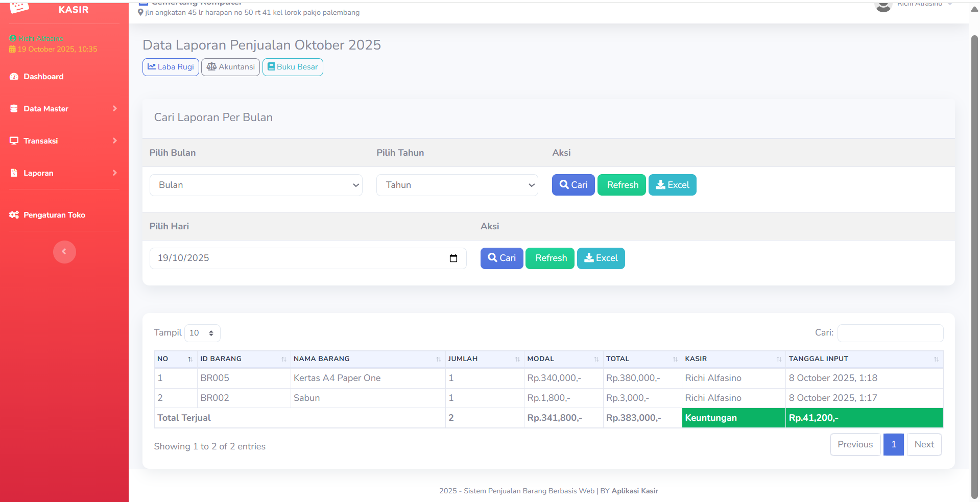Sort table by Tanggal Input column
The height and width of the screenshot is (502, 980).
(x=936, y=360)
